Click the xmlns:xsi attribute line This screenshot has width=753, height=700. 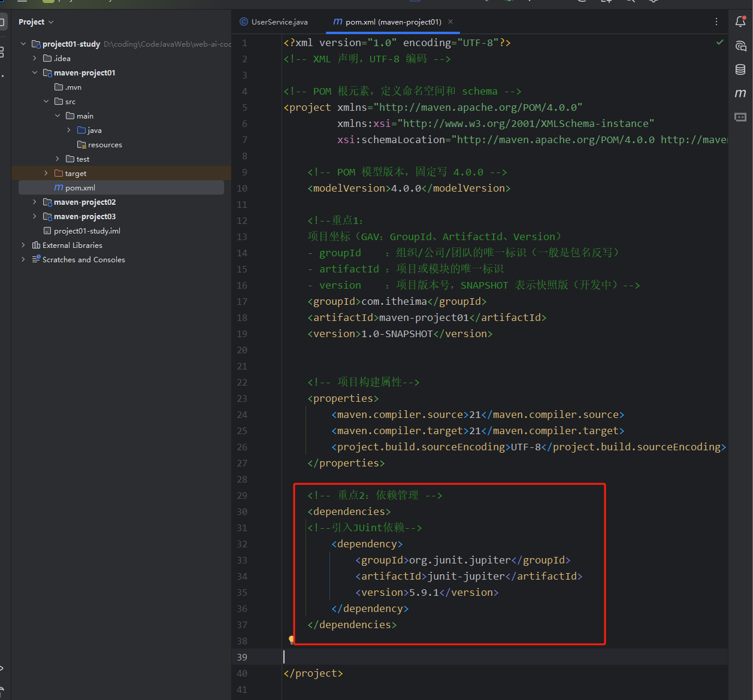(496, 123)
